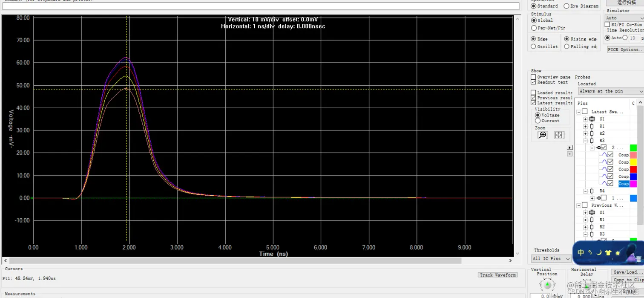Set visibility to Current
644x298 pixels.
[538, 121]
